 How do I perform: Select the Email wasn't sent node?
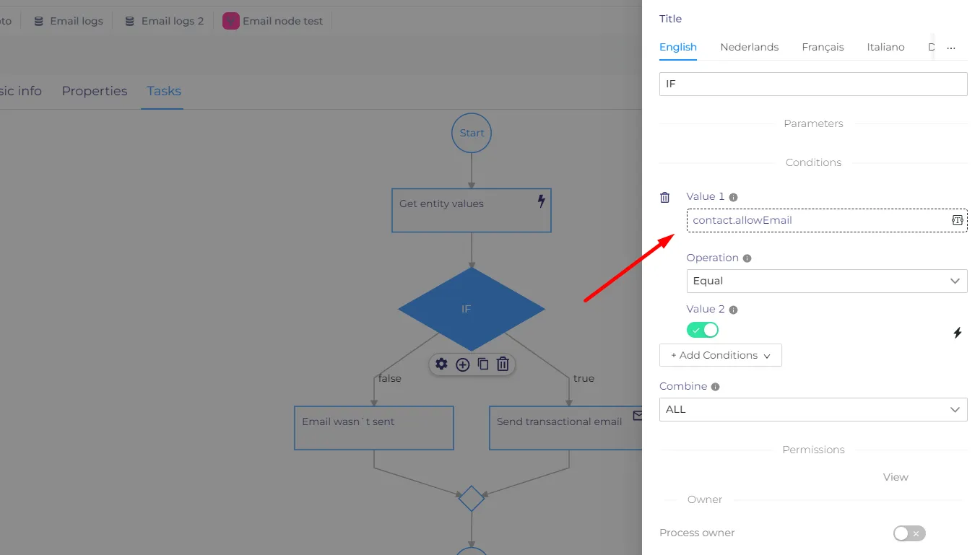coord(374,428)
